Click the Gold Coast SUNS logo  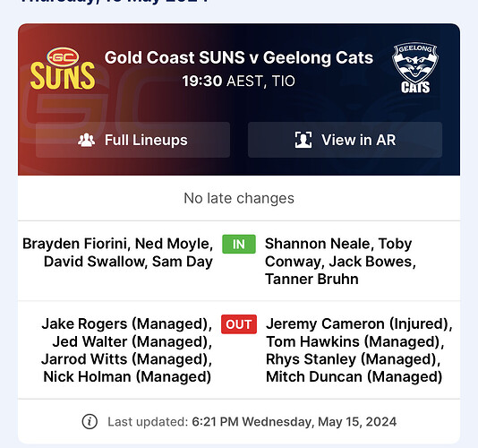[63, 68]
